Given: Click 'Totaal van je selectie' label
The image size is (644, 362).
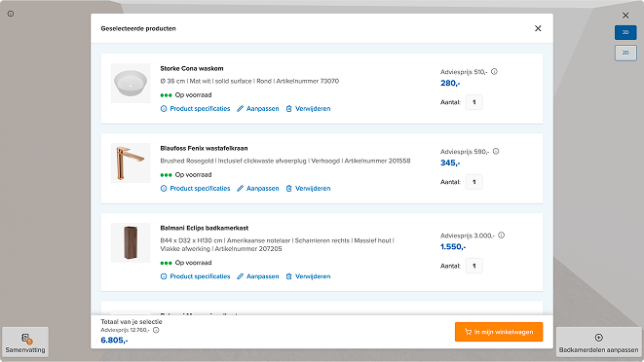Looking at the screenshot, I should click(x=132, y=322).
